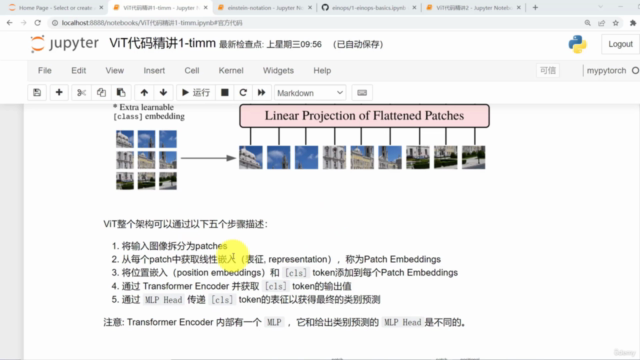
Task: Click the zoom magnifier icon in address bar
Action: [x=587, y=23]
